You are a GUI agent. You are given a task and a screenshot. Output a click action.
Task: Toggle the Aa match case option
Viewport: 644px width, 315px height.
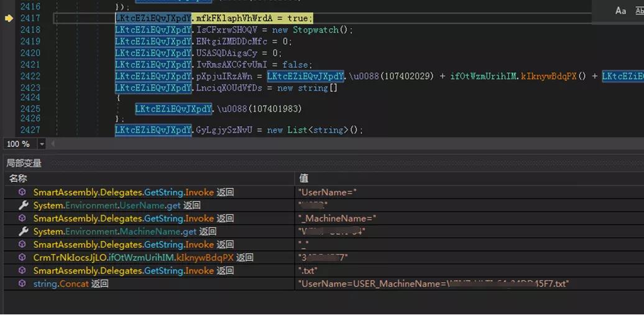tap(620, 11)
